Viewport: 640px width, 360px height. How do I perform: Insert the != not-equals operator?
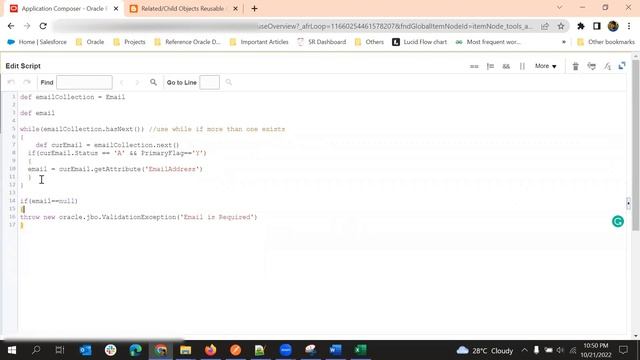(490, 66)
